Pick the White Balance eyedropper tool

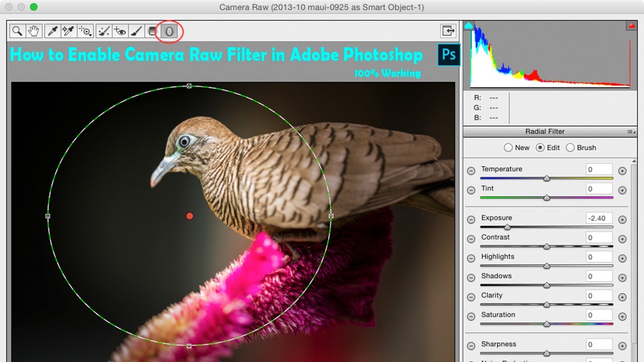52,31
